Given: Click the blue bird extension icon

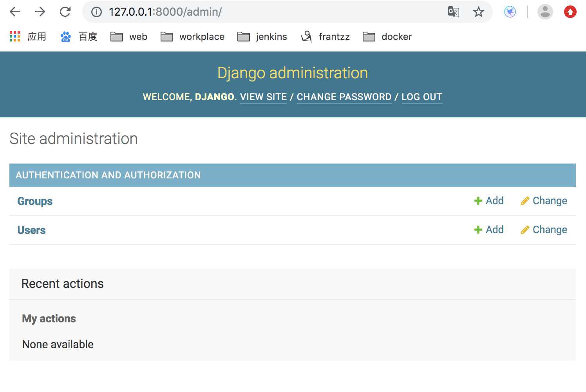Looking at the screenshot, I should click(510, 12).
